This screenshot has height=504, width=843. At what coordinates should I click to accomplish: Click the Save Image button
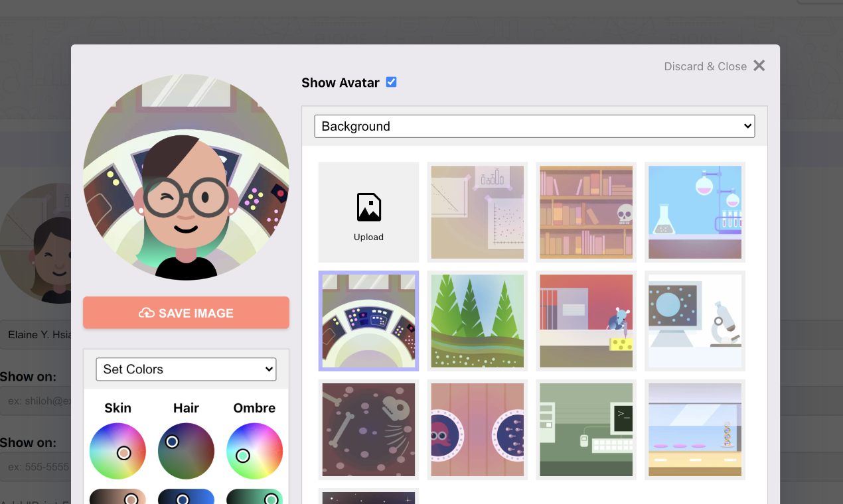(186, 313)
